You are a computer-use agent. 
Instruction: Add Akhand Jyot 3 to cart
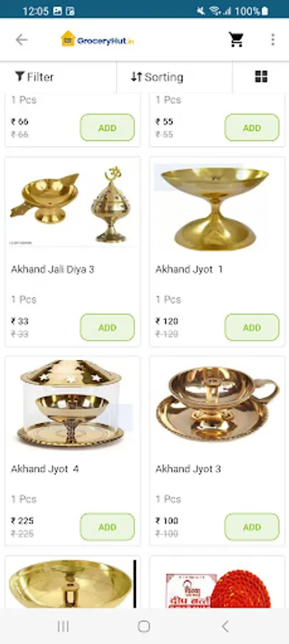point(252,527)
